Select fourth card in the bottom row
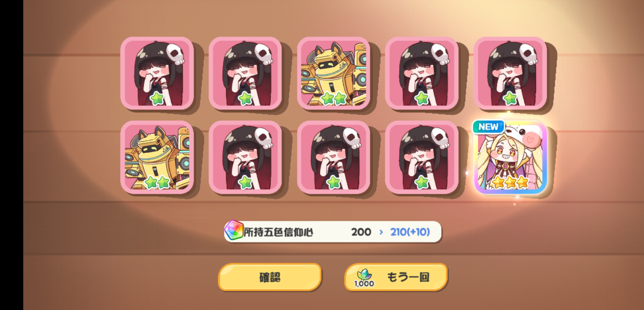Image resolution: width=644 pixels, height=310 pixels. [422, 158]
